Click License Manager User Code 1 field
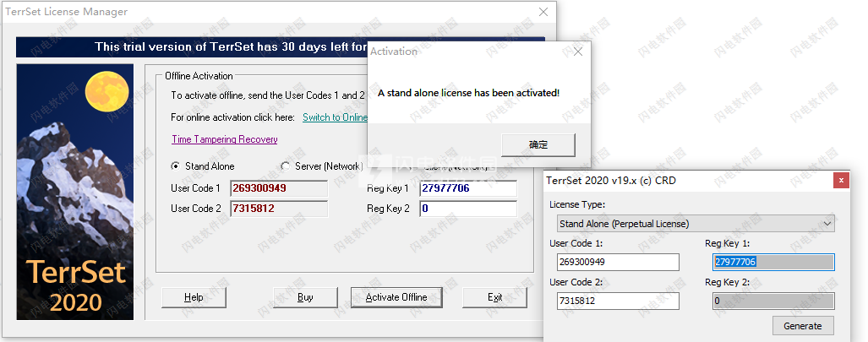The height and width of the screenshot is (342, 868). 279,188
